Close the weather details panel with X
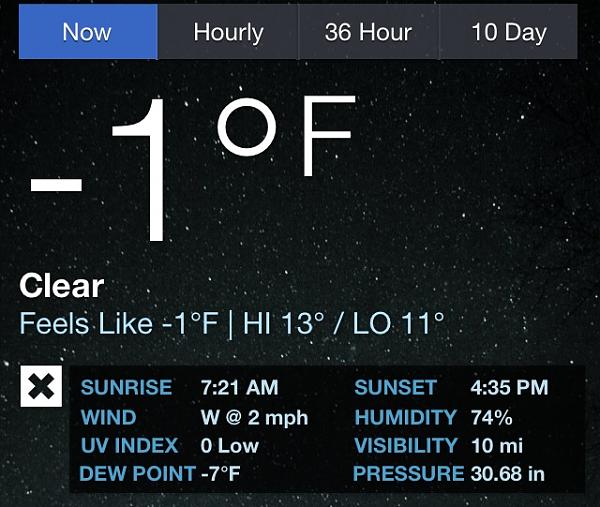Screen dimensions: 600x507 [41, 387]
